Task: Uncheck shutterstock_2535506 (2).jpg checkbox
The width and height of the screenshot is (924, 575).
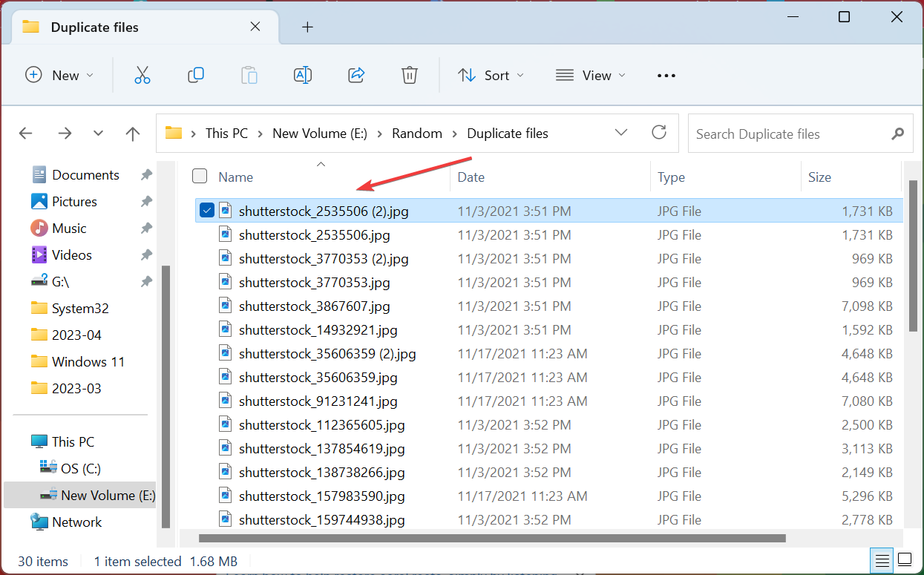Action: (x=207, y=211)
